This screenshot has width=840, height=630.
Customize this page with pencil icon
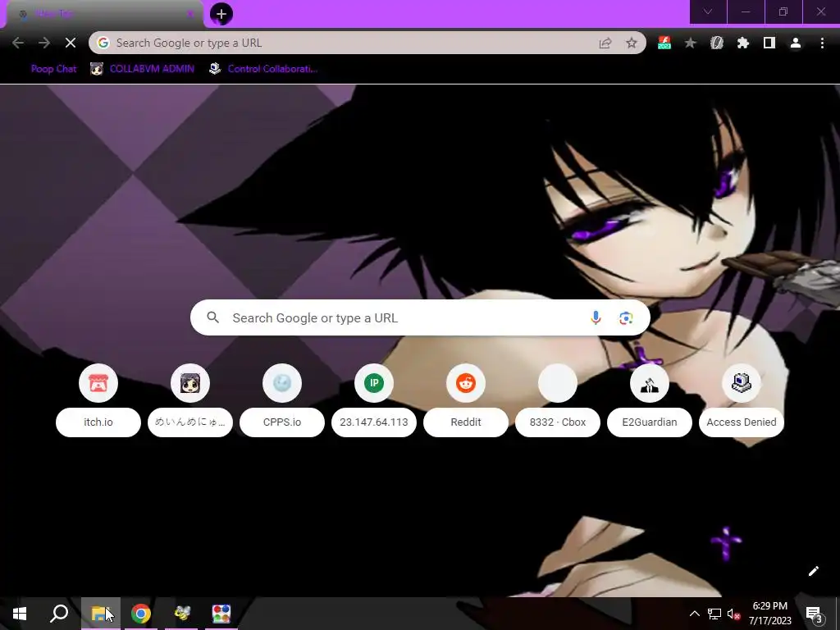[x=813, y=571]
